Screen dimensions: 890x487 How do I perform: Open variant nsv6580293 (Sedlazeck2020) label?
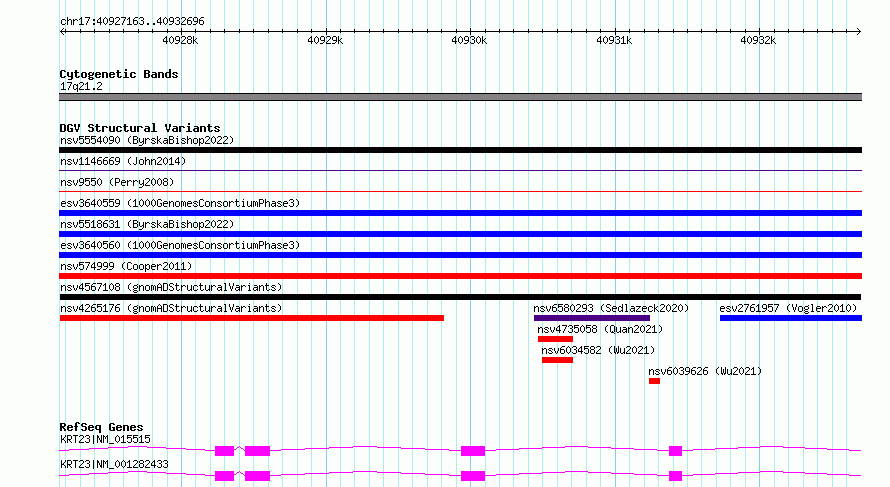(611, 308)
